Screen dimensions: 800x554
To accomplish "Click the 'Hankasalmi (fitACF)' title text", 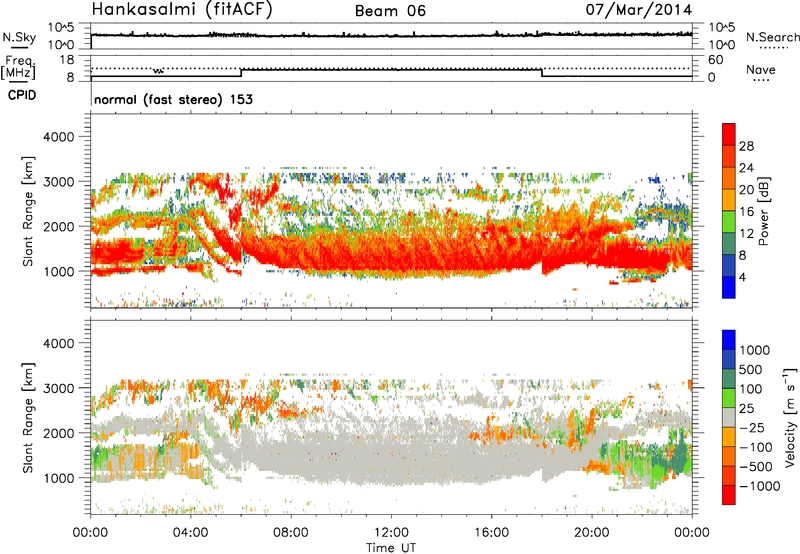I will 182,10.
